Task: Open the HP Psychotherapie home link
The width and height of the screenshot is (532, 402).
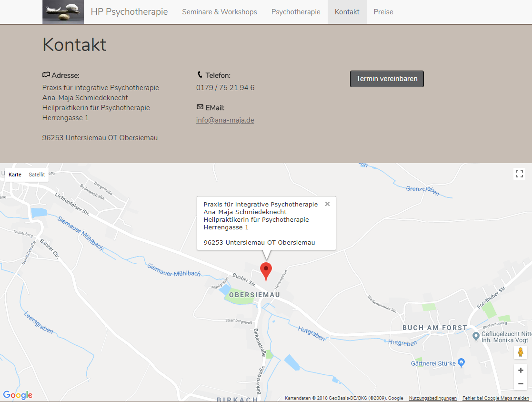Action: click(x=129, y=12)
